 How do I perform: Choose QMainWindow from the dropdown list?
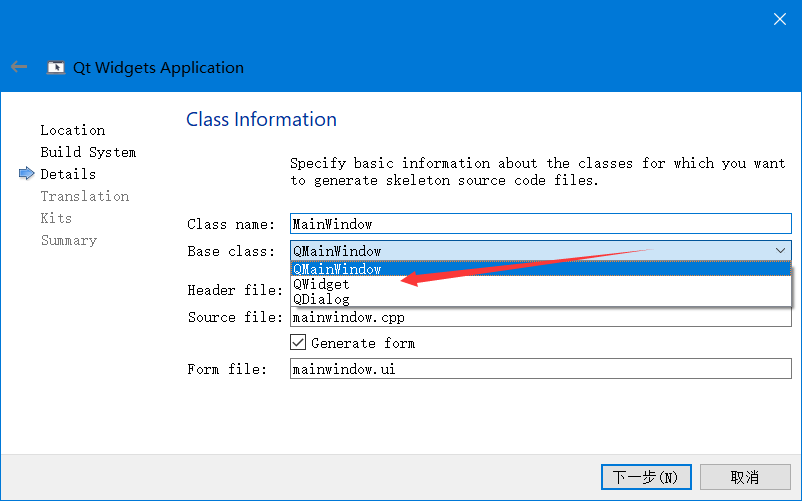pyautogui.click(x=541, y=268)
